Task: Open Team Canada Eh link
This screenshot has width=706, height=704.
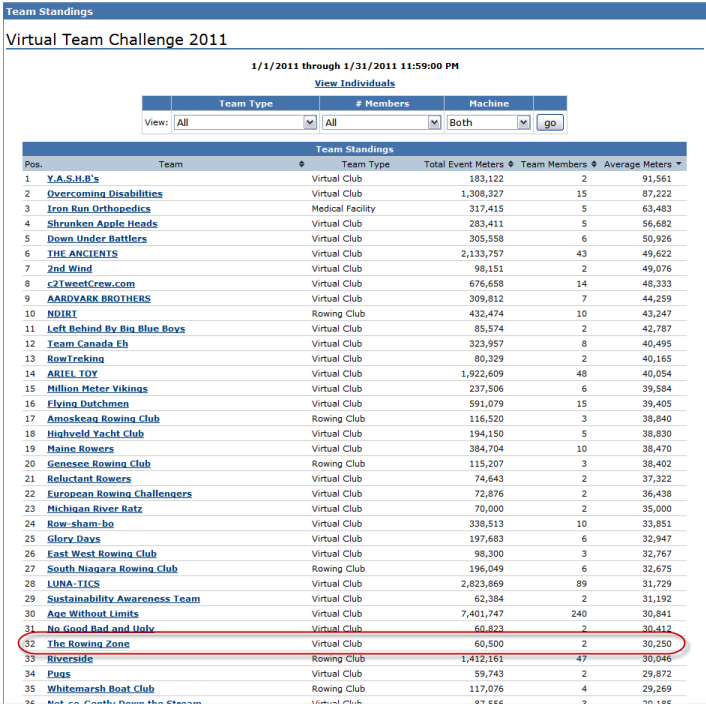Action: coord(87,343)
